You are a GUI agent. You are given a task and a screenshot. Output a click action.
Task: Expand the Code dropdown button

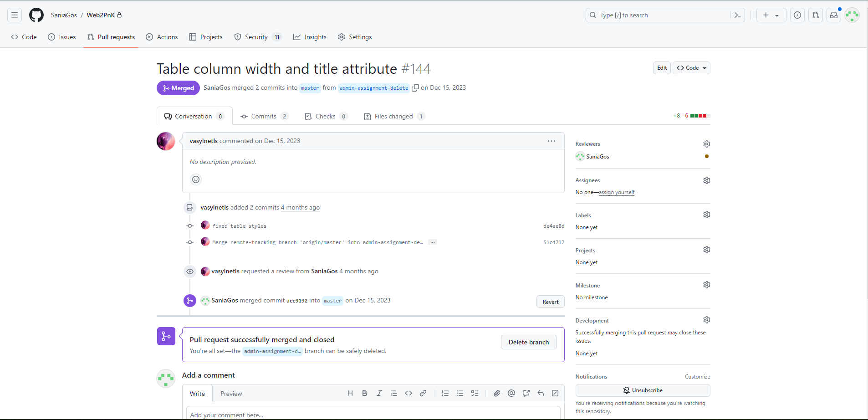click(691, 68)
